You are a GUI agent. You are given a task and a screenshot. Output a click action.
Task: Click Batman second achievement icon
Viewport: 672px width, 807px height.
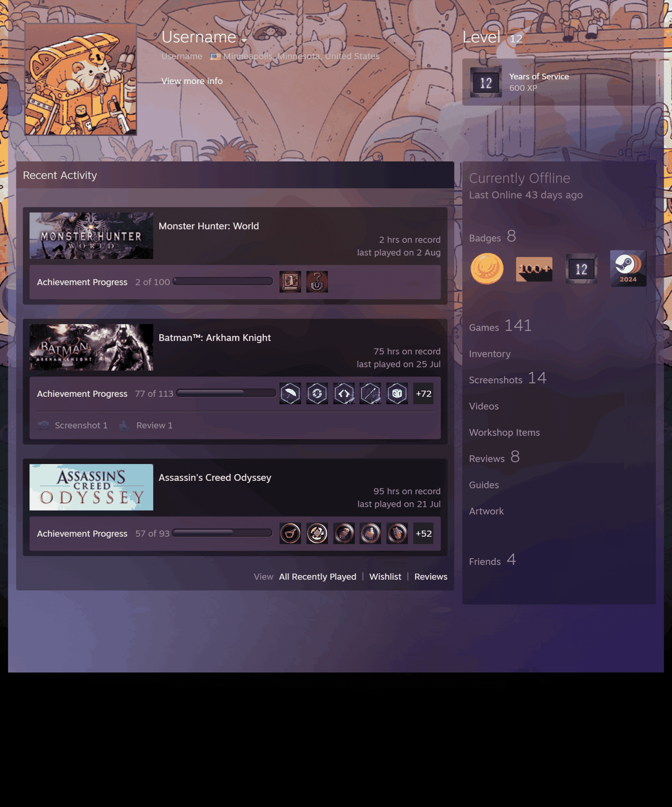pos(317,393)
